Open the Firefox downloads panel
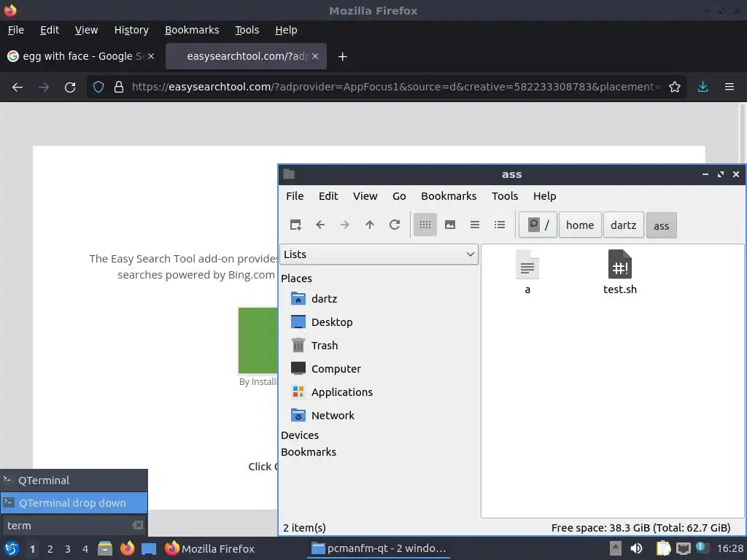 click(703, 87)
